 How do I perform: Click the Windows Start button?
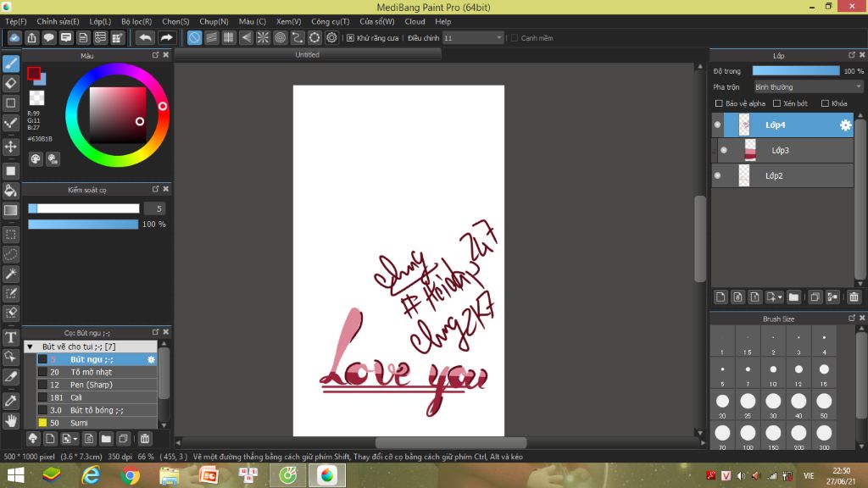pos(15,475)
